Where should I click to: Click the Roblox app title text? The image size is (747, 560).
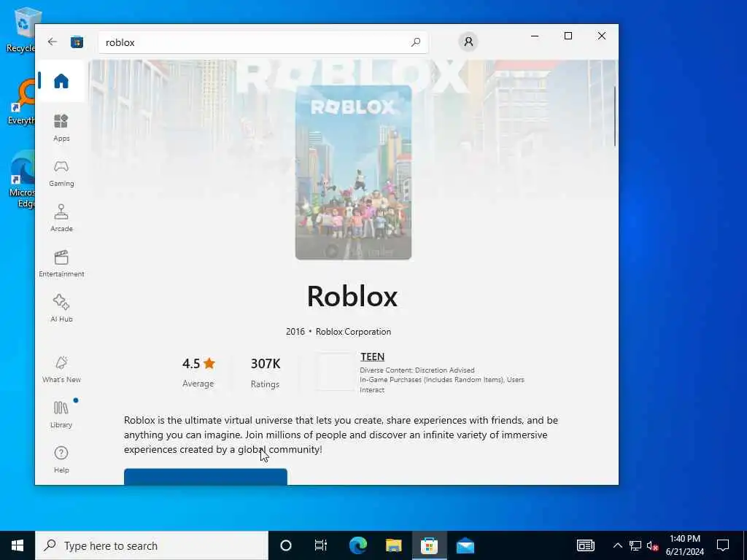[x=352, y=296]
